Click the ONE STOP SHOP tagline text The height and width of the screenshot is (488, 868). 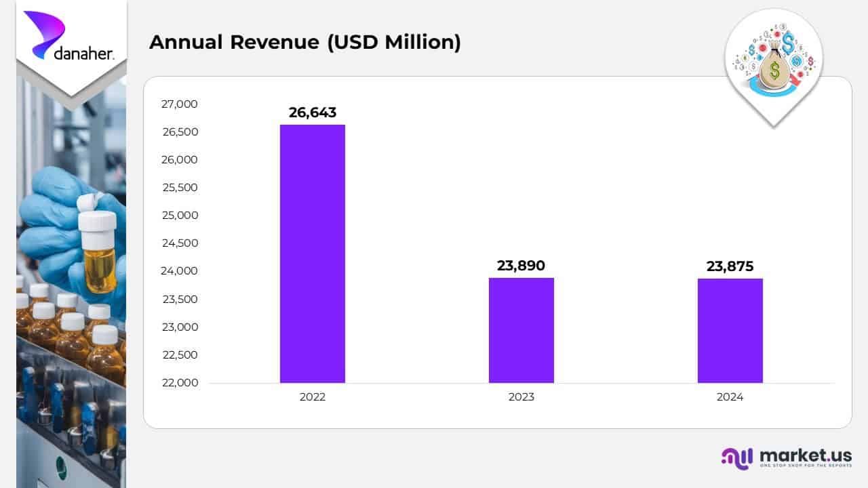coord(807,466)
